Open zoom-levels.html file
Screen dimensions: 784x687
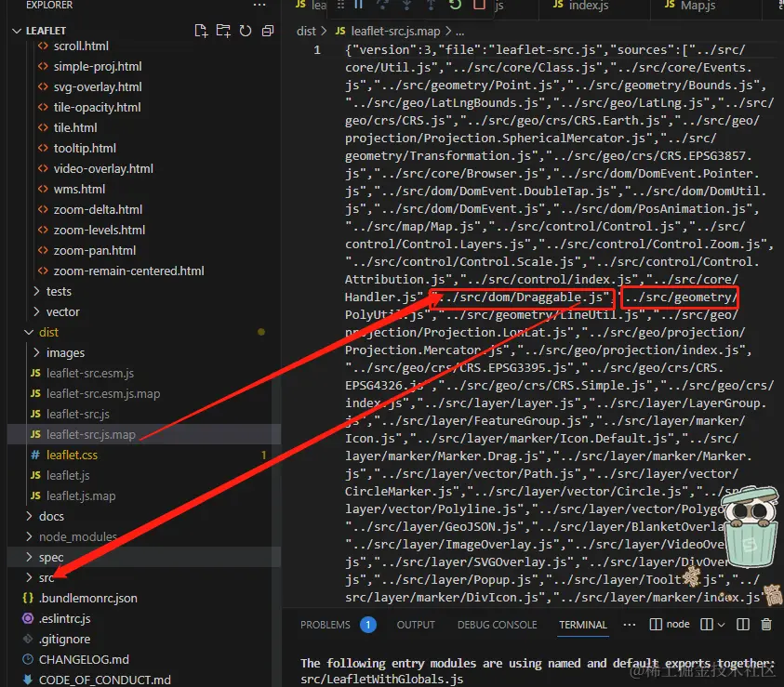[x=99, y=231]
